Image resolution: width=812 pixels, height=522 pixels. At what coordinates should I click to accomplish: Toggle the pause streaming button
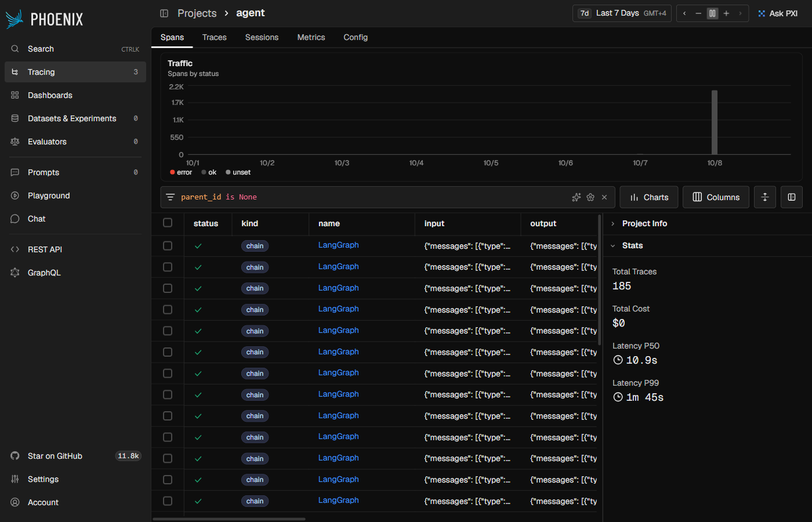[x=712, y=13]
